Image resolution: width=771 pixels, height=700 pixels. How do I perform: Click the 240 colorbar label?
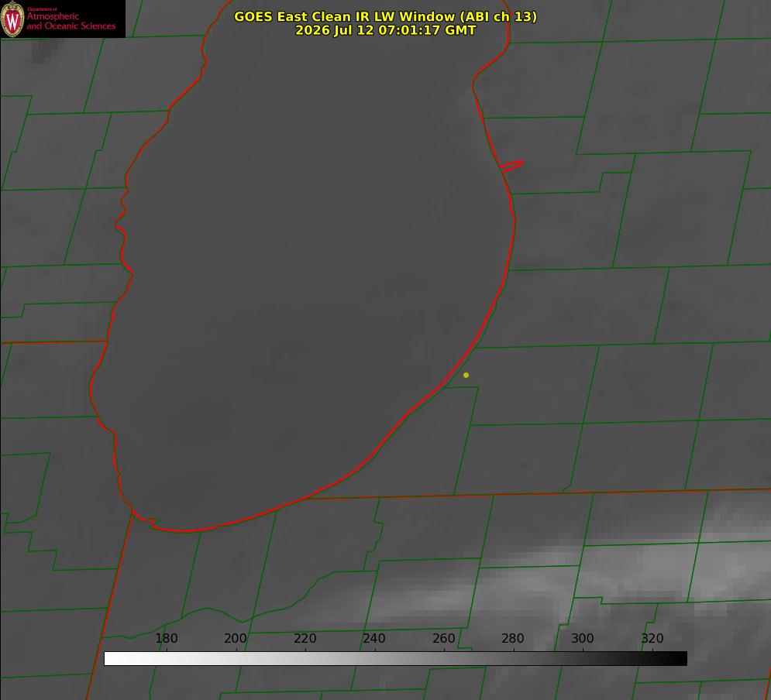point(374,638)
